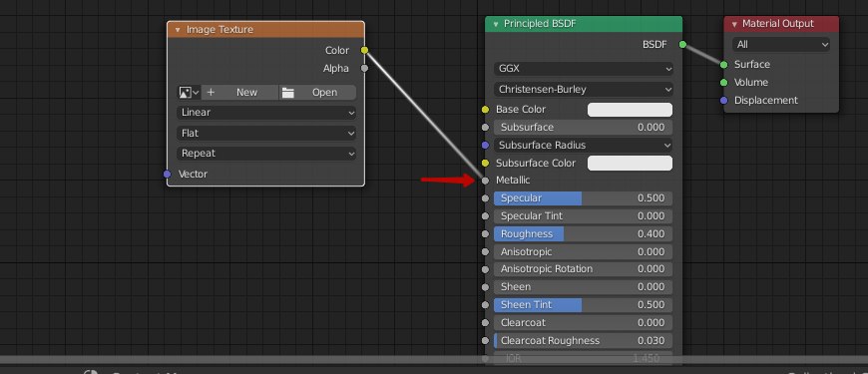Create a new image with New button
The image size is (868, 374).
(x=239, y=93)
